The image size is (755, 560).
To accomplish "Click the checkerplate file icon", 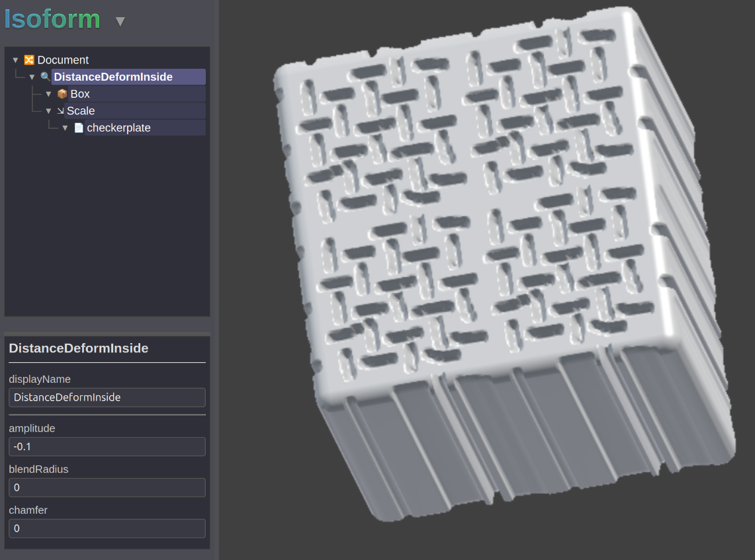I will tap(79, 128).
